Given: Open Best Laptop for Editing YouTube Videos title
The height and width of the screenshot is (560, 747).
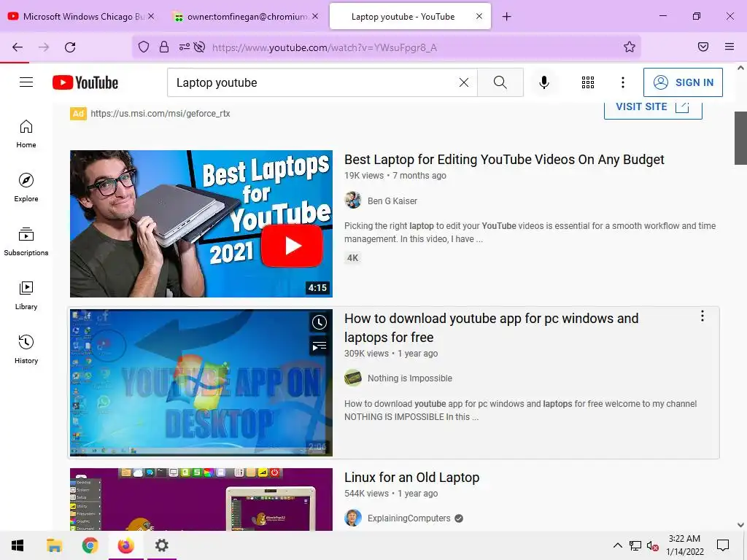Looking at the screenshot, I should [x=504, y=160].
